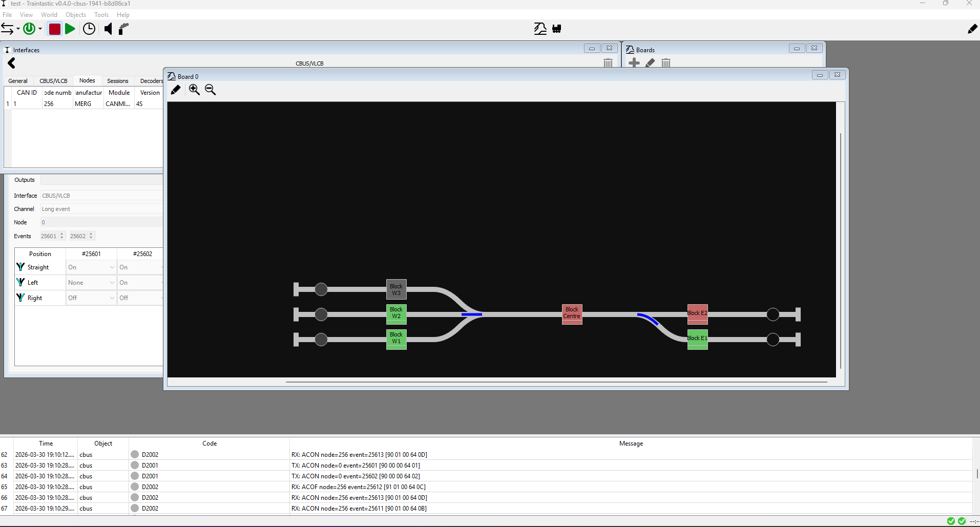Open the Straight position #25601 dropdown
The width and height of the screenshot is (980, 527).
click(91, 267)
